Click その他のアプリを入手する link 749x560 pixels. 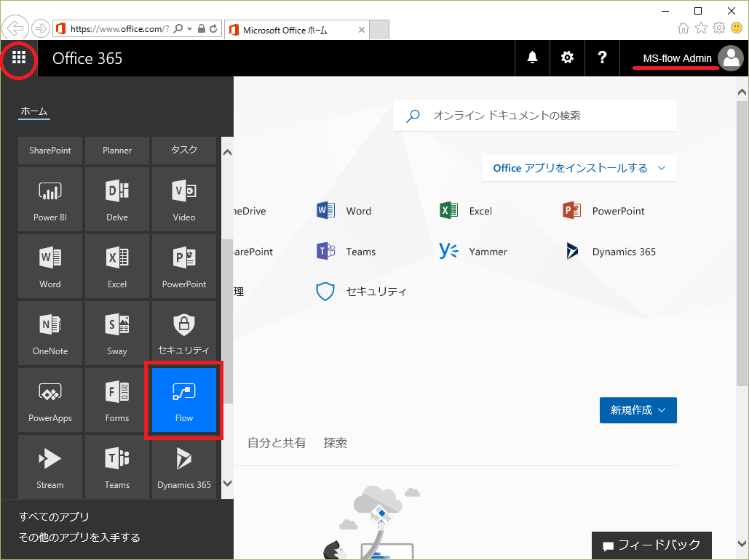tap(79, 537)
